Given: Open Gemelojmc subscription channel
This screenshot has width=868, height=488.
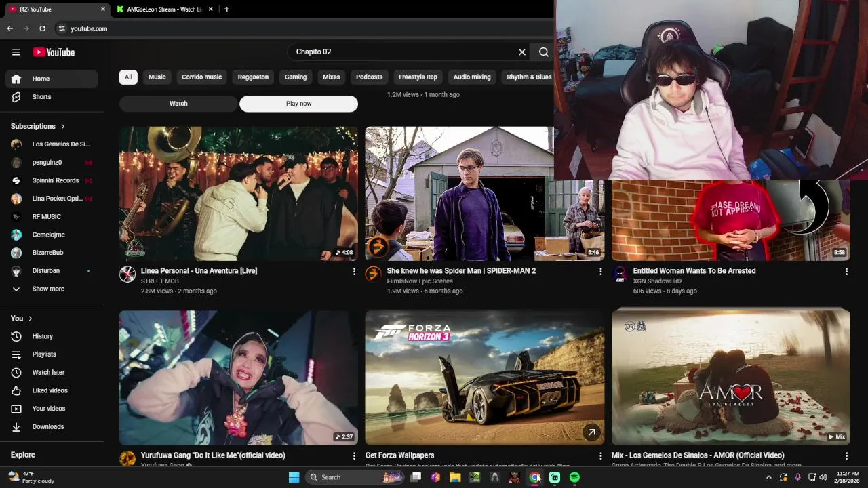Looking at the screenshot, I should (x=52, y=235).
